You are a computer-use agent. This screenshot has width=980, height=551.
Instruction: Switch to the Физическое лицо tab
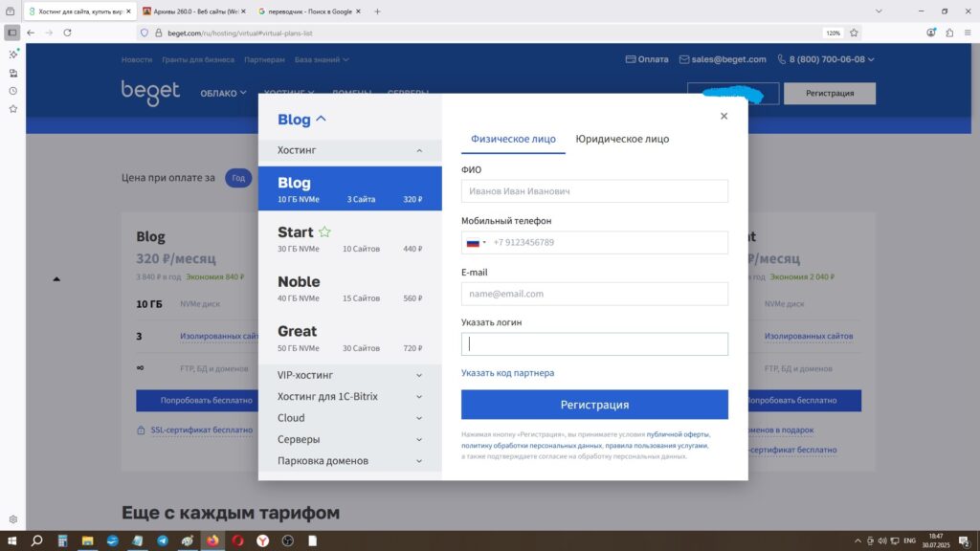point(513,139)
